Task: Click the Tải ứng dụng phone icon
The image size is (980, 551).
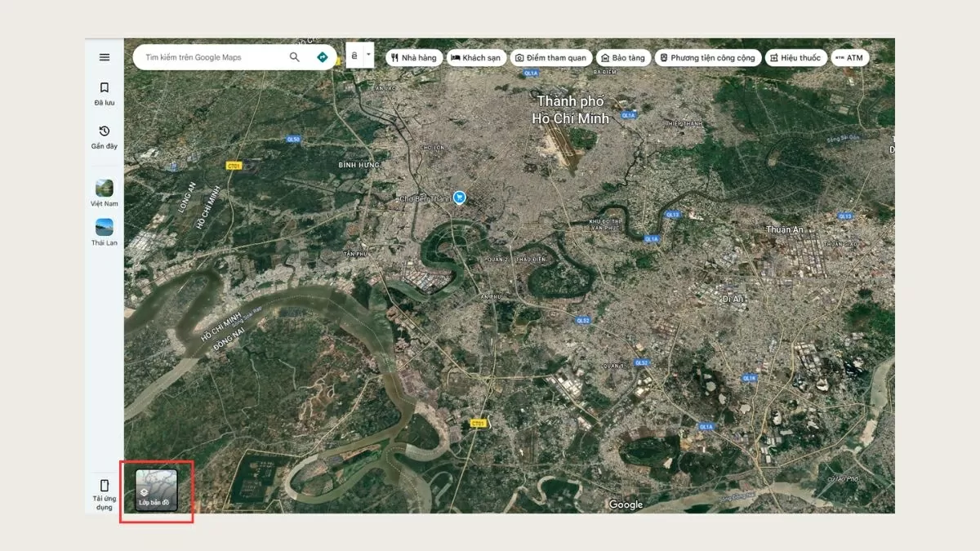Action: (104, 486)
